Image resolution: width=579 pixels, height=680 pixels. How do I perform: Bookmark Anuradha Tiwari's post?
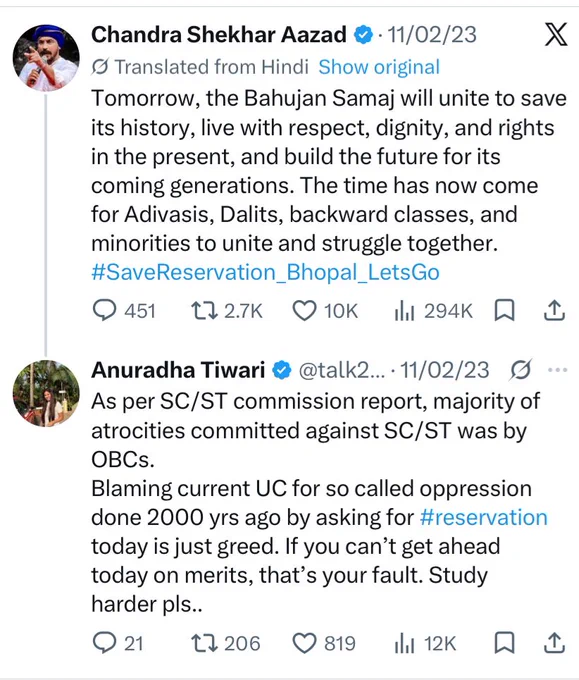click(504, 643)
